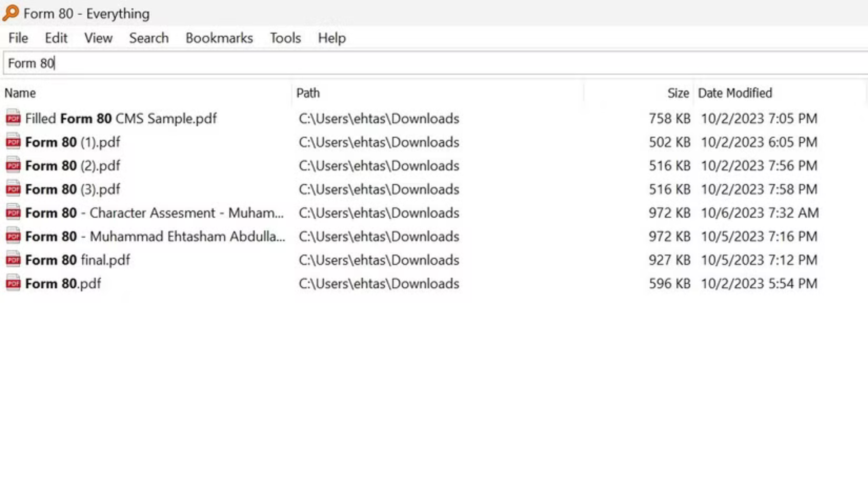868x488 pixels.
Task: Click PDF icon of Filled Form 80 CMS Sample
Action: [13, 118]
